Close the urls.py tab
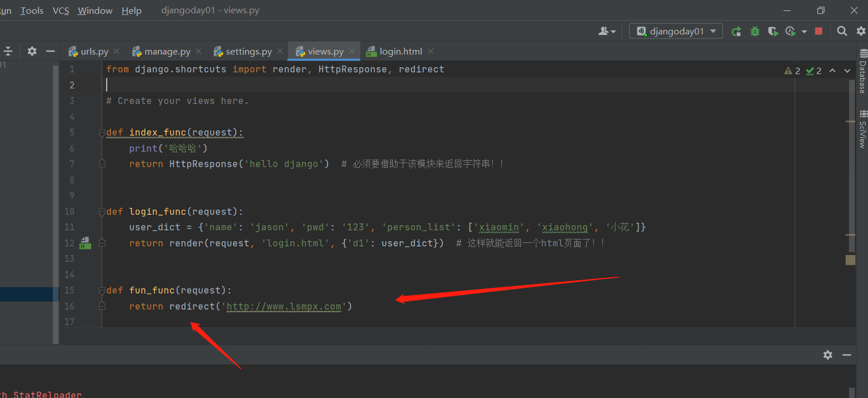 point(116,51)
